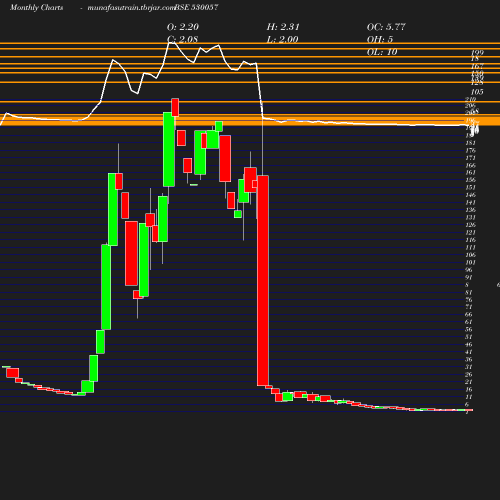Select the close value 'C: 2.08'
Viewport: 500px width, 500px height.
[x=182, y=39]
